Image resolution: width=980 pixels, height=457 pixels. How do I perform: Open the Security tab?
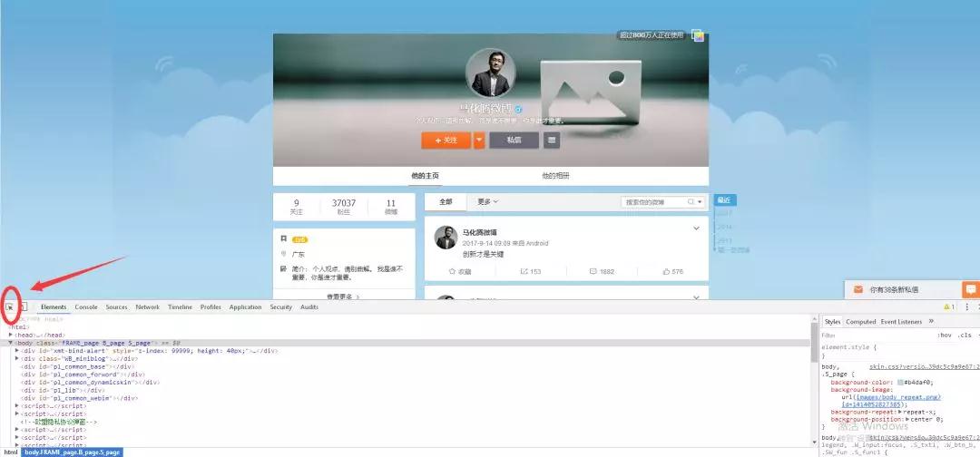[x=280, y=307]
